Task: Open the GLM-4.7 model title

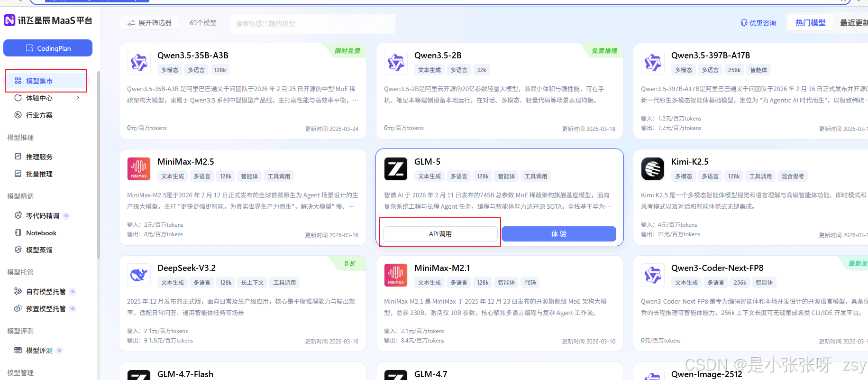Action: [431, 374]
